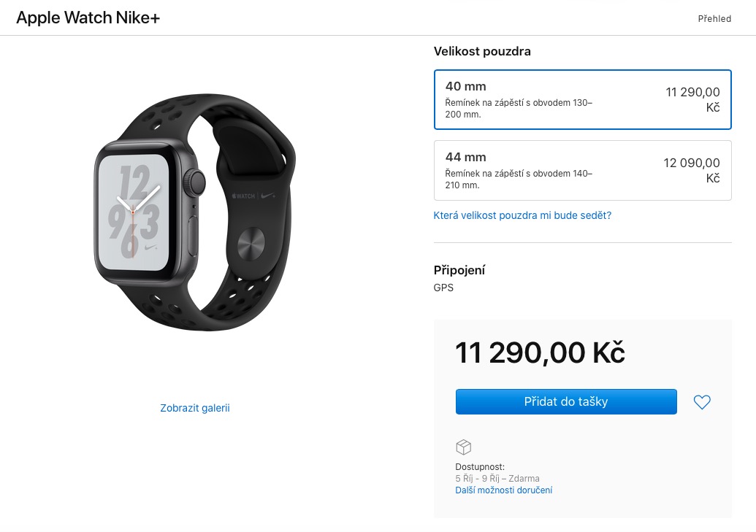Click the digital crown on the watch image
This screenshot has width=756, height=532.
coord(196,182)
